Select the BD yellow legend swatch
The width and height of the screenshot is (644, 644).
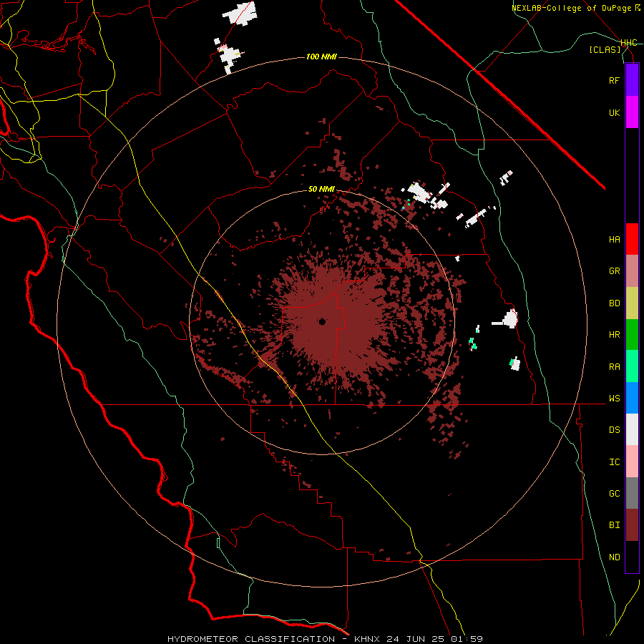(x=632, y=303)
